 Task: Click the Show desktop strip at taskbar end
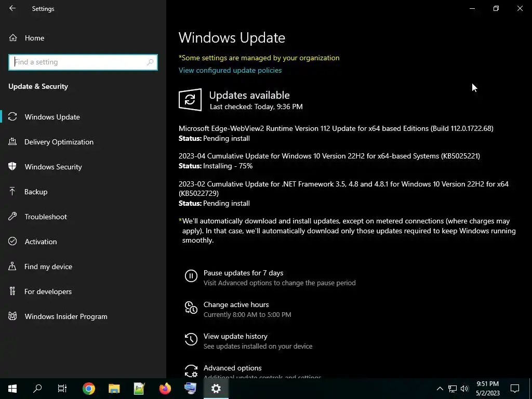530,389
